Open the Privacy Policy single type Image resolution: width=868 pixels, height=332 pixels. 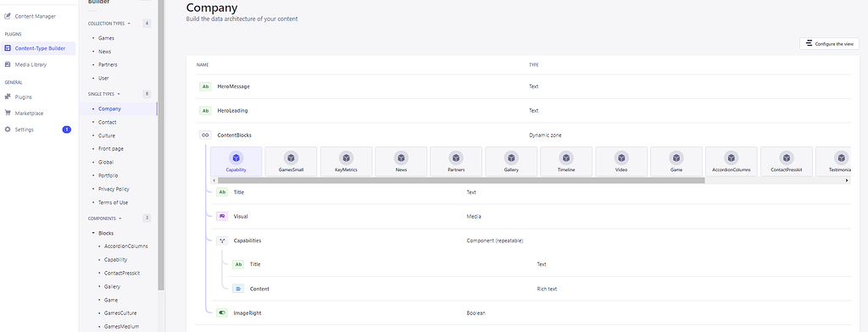[x=114, y=189]
